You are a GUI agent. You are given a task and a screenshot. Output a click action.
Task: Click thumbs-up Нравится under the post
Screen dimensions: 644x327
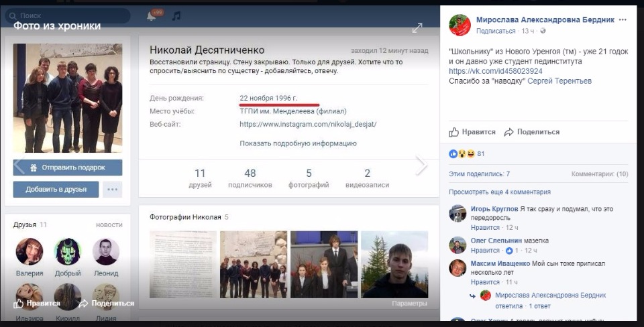pos(472,132)
